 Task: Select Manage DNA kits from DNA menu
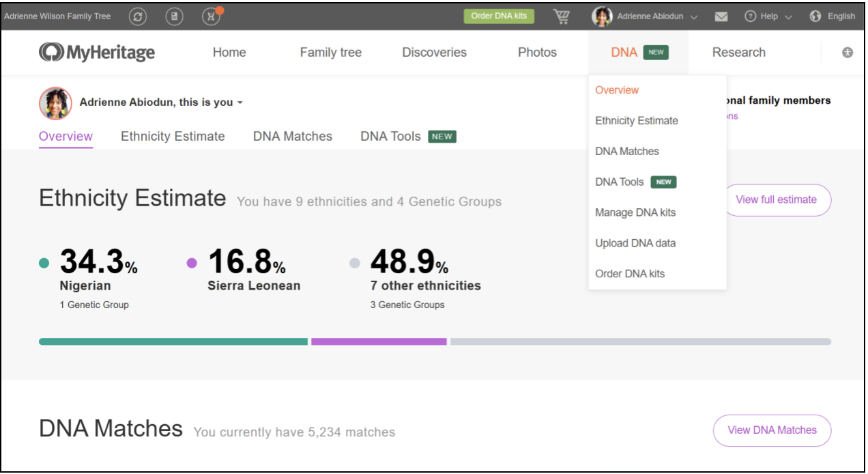tap(635, 212)
